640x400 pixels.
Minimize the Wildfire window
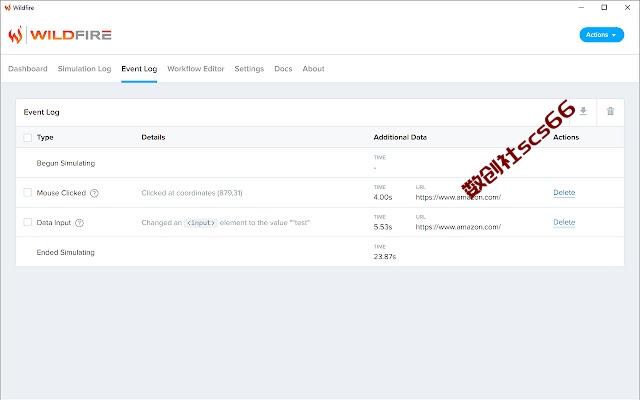[581, 7]
